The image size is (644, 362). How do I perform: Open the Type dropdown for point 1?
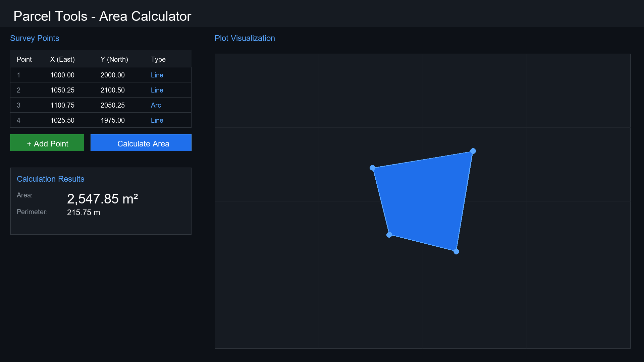[x=157, y=75]
